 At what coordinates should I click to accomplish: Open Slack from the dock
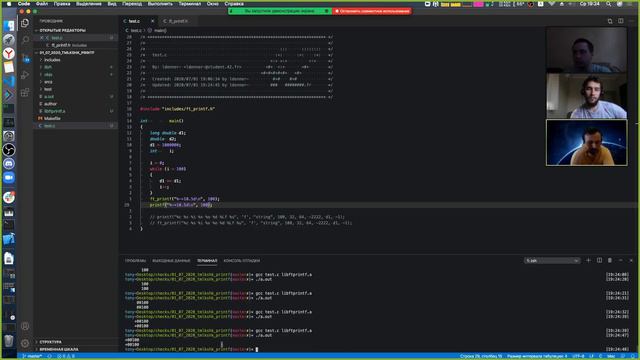click(x=9, y=198)
